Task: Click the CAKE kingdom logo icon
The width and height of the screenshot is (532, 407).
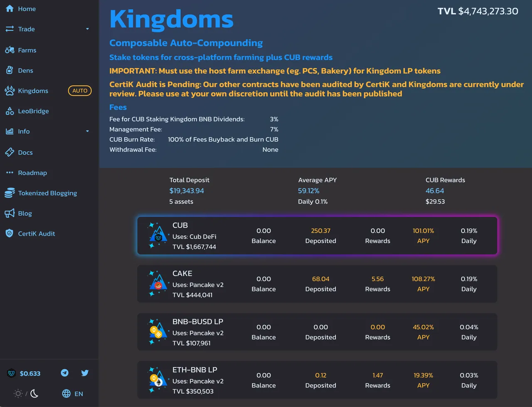Action: (158, 284)
